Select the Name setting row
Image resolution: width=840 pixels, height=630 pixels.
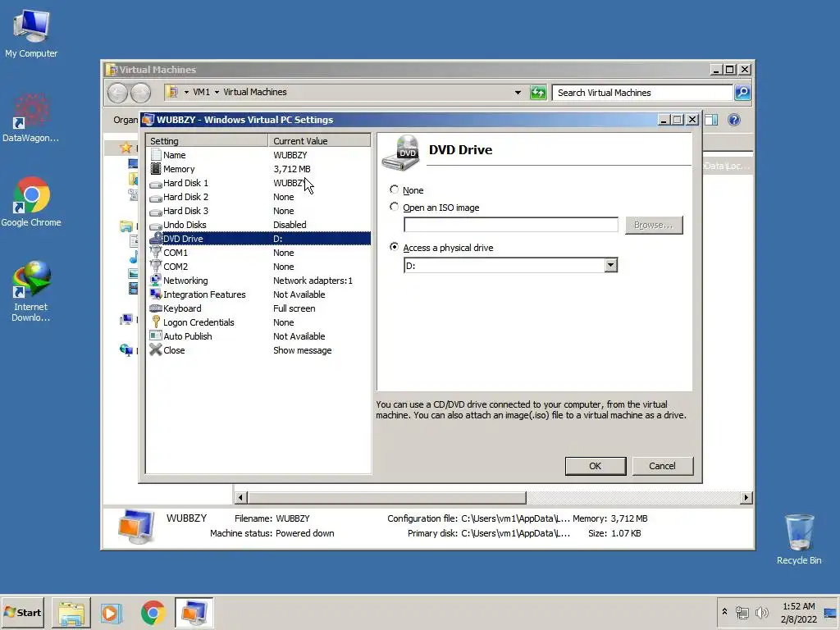point(258,155)
